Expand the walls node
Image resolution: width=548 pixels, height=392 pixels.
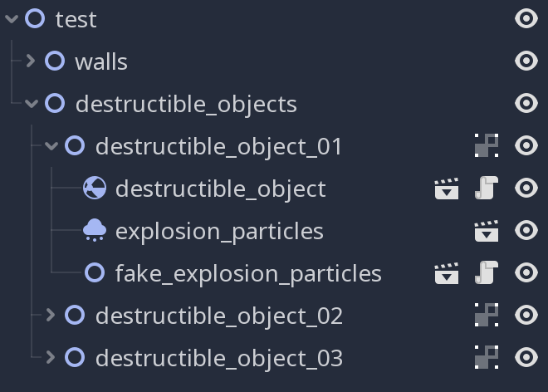pos(31,61)
